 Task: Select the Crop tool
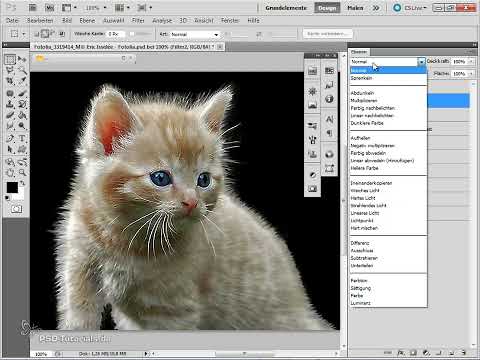10,81
